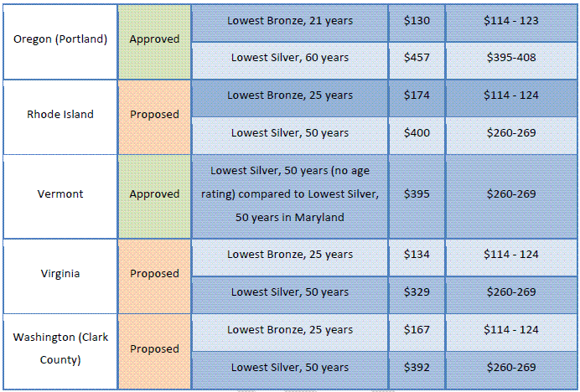Image resolution: width=580 pixels, height=392 pixels.
Task: Select the Proposed status cell for Rhode Island
Action: coord(154,117)
